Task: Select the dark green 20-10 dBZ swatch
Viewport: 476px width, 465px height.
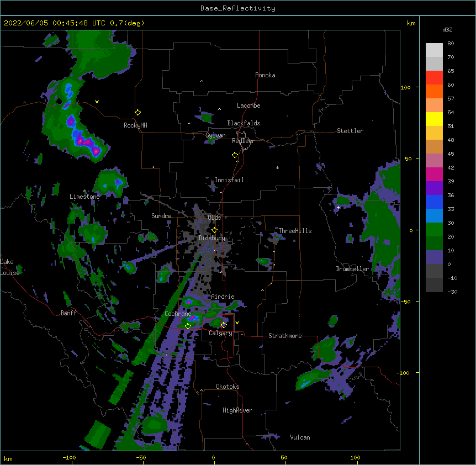Action: tap(434, 244)
